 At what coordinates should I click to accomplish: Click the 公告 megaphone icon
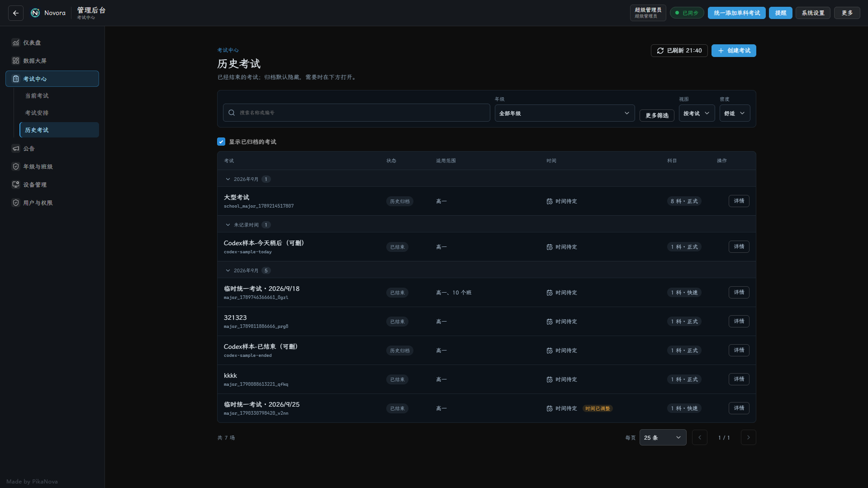[16, 148]
